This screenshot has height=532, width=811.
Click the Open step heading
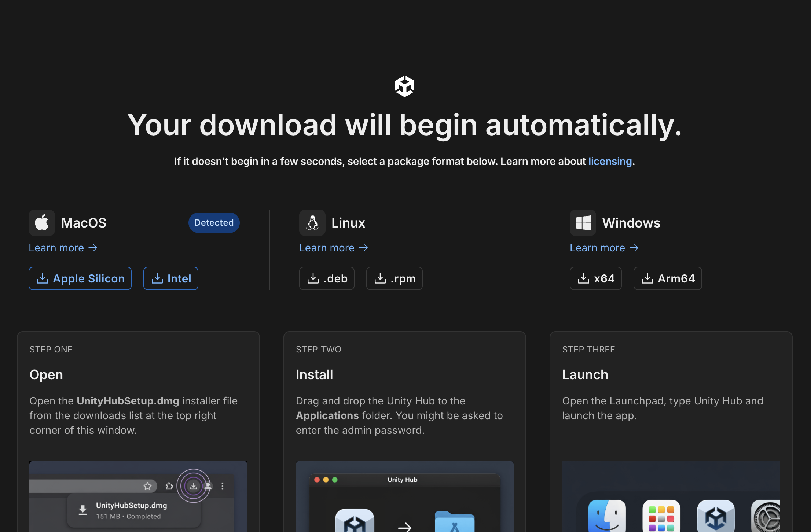(x=46, y=375)
